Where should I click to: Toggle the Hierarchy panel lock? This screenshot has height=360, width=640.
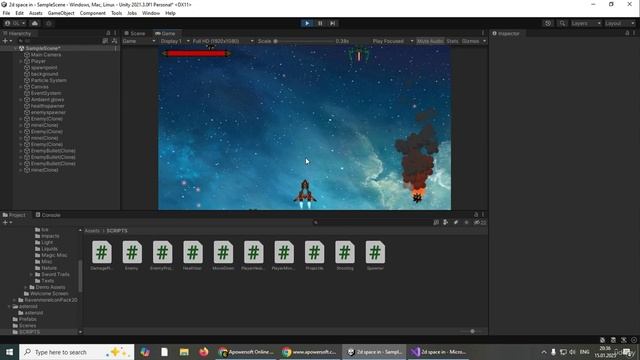[x=108, y=33]
